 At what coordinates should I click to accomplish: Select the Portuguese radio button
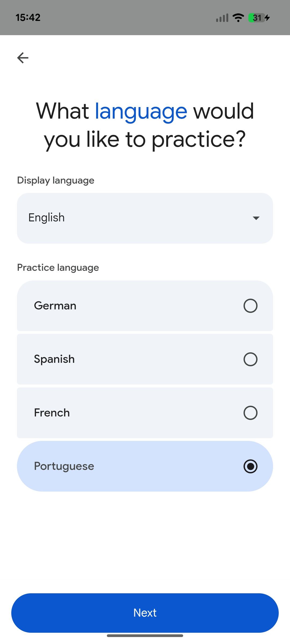(x=250, y=466)
